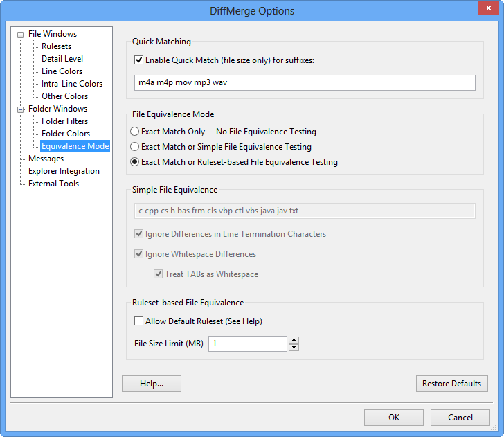Disable the Enable Quick Match checkbox
504x437 pixels.
(139, 60)
